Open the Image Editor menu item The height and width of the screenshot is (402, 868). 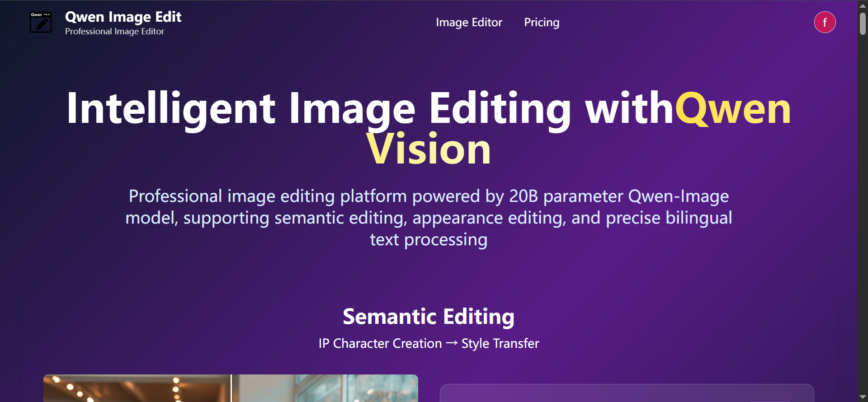[469, 22]
